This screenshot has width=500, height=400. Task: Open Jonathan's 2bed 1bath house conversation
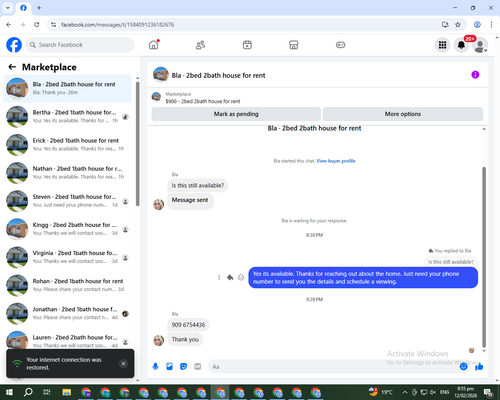67,313
